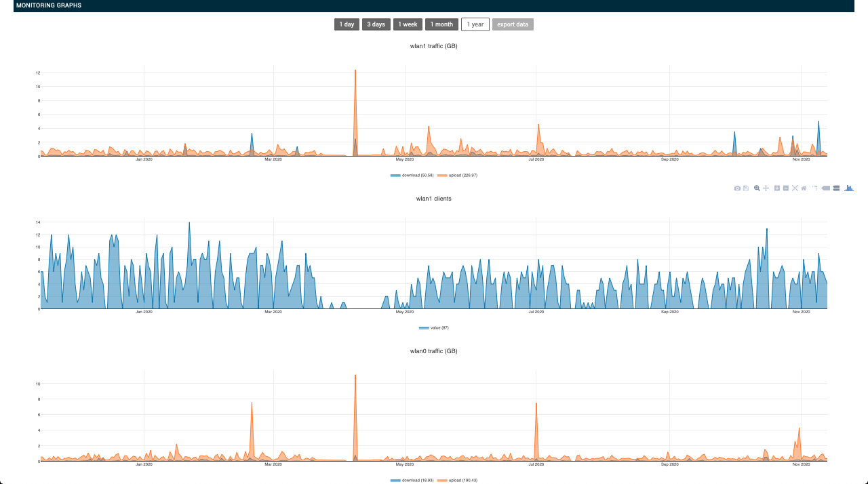Enable compare data on hover
Screen dimensions: 868x484
click(836, 188)
